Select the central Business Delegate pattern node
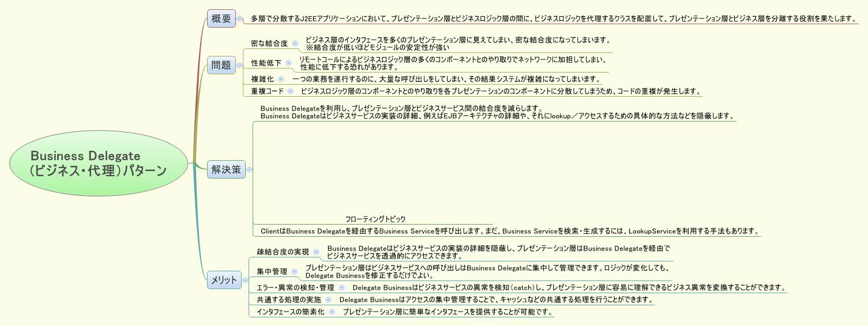Image resolution: width=868 pixels, height=326 pixels. (99, 164)
